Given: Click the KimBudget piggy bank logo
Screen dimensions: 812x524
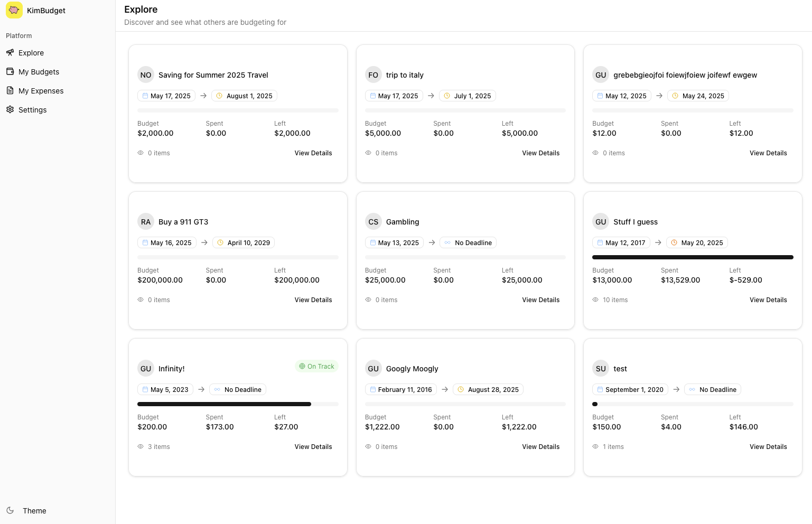Looking at the screenshot, I should pos(14,10).
